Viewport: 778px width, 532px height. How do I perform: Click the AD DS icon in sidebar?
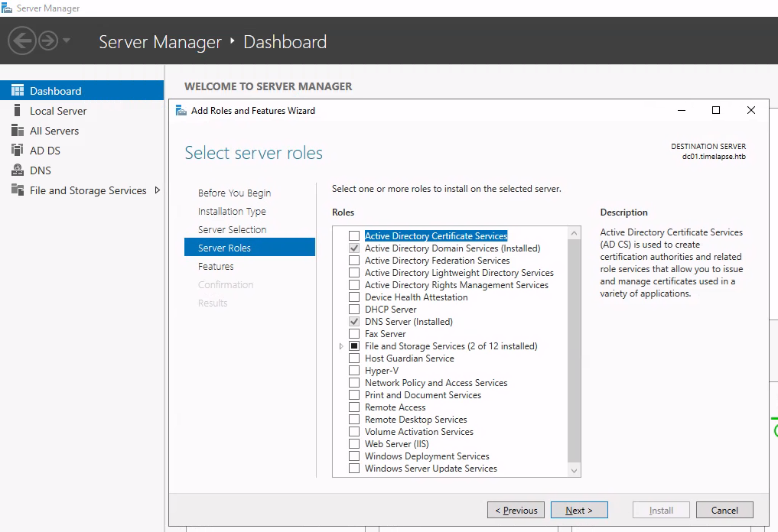click(x=18, y=150)
